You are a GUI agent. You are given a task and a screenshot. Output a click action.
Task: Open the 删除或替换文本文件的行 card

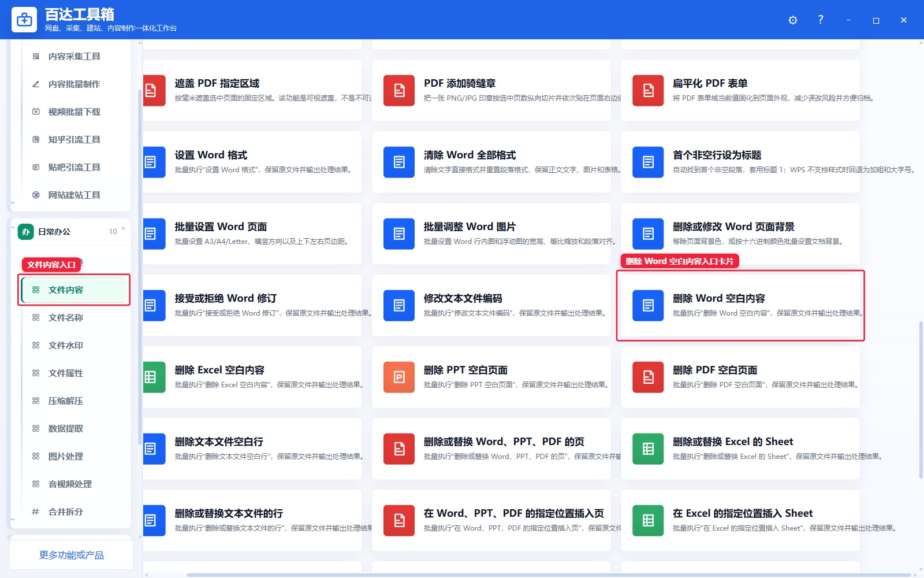(252, 520)
